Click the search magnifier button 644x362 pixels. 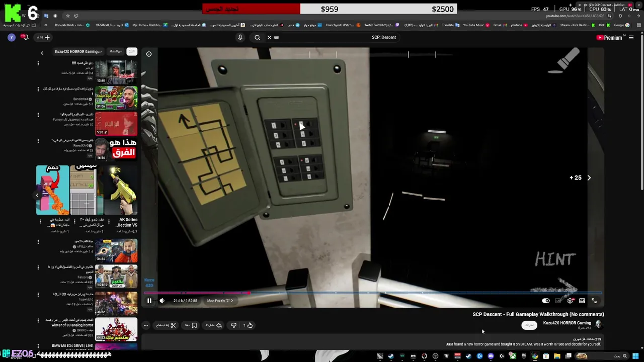(257, 37)
